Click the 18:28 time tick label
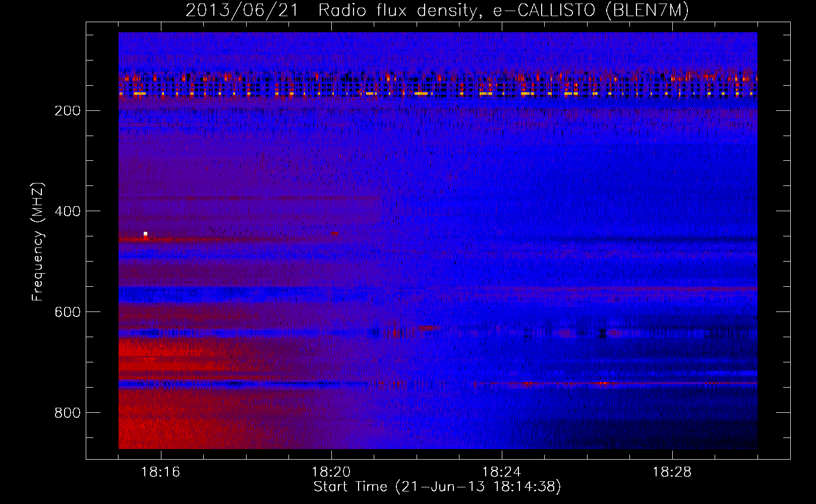The height and width of the screenshot is (504, 816). click(x=672, y=472)
